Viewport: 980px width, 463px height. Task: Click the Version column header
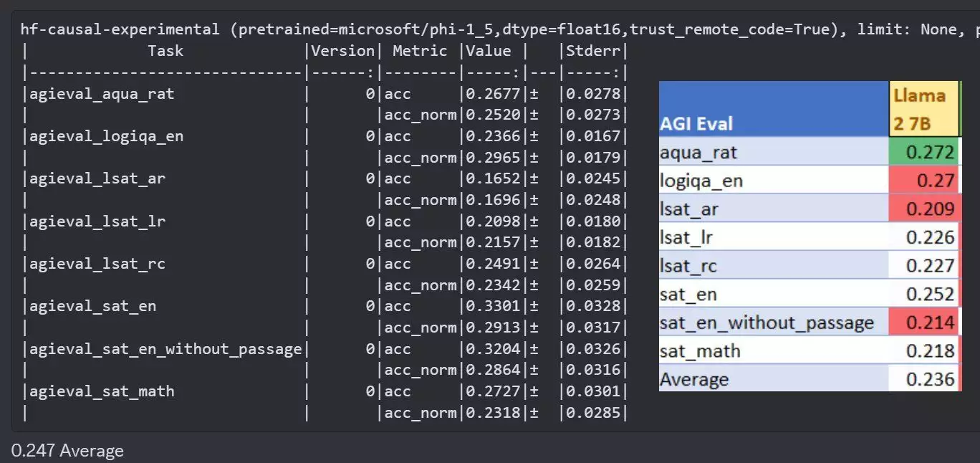(342, 51)
